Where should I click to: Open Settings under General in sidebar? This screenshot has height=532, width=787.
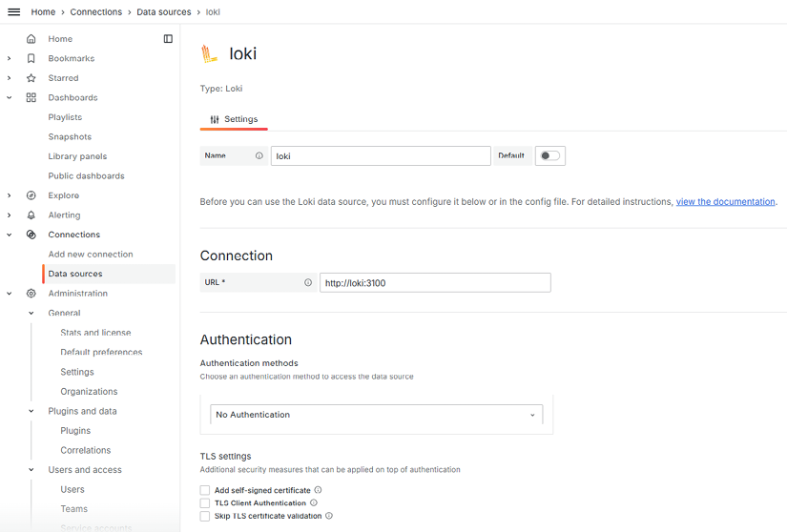pos(77,372)
